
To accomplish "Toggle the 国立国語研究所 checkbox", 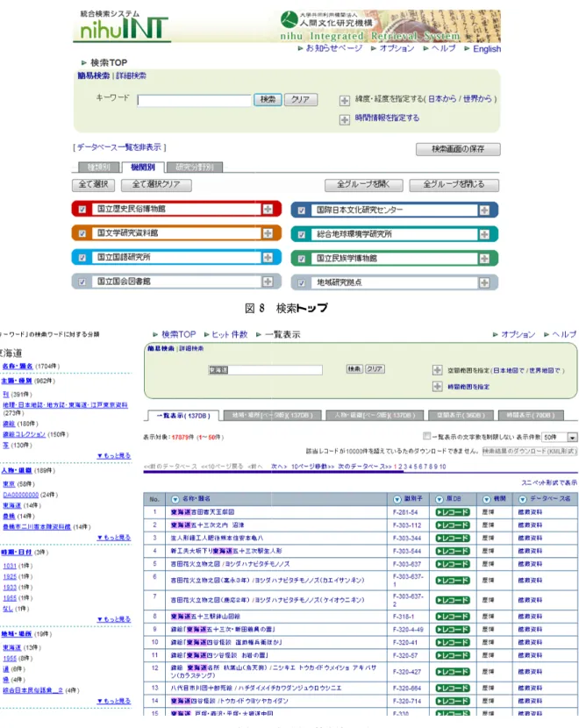I will click(82, 258).
